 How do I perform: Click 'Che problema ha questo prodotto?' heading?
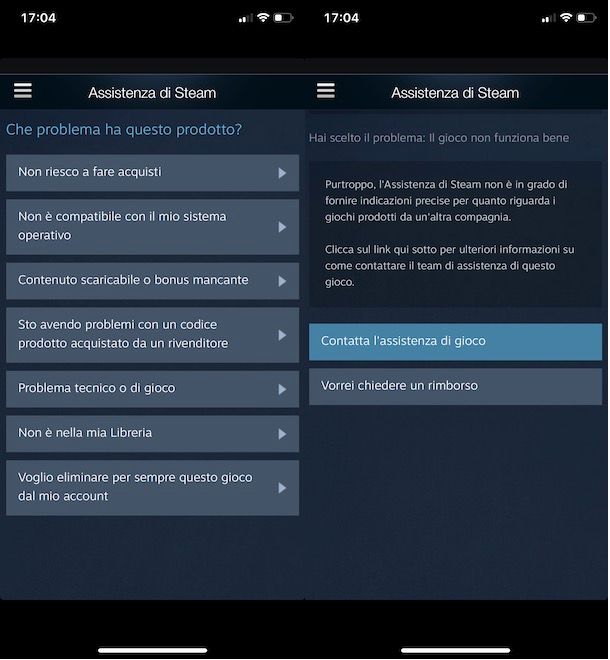click(x=124, y=130)
